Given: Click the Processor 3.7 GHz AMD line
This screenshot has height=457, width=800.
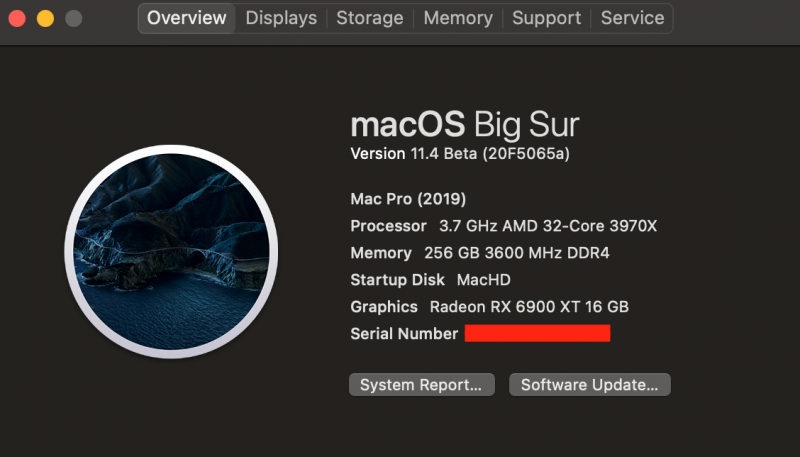Looking at the screenshot, I should point(504,226).
